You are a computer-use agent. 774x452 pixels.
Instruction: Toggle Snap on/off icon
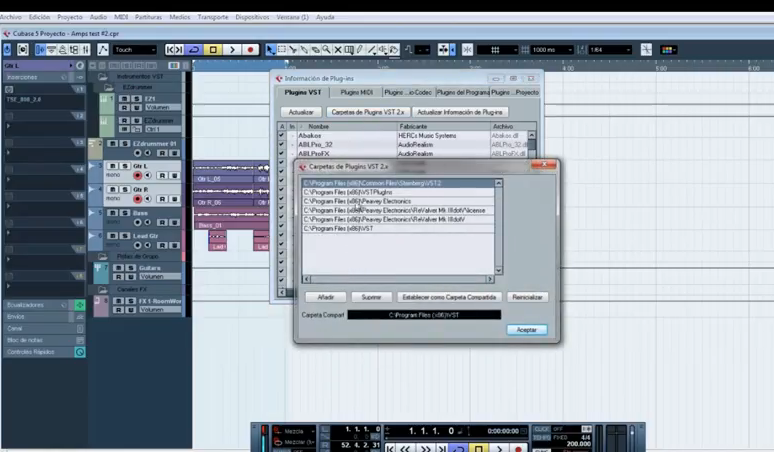[x=467, y=50]
